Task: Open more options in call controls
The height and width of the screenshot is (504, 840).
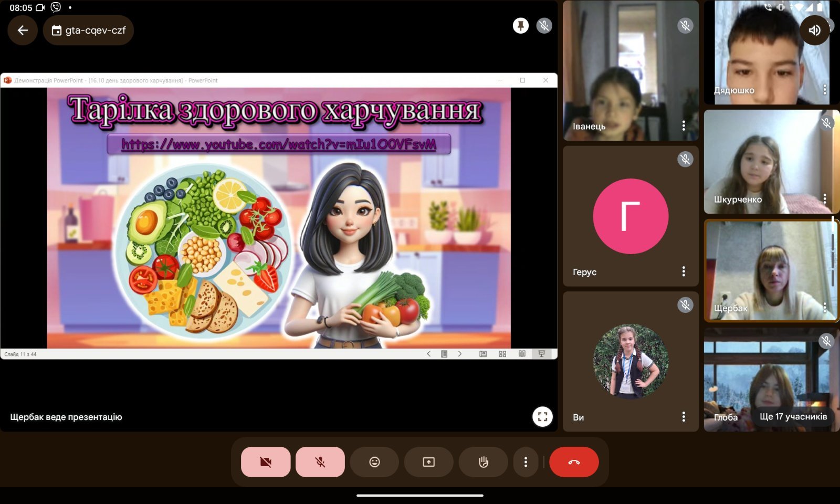Action: point(526,462)
